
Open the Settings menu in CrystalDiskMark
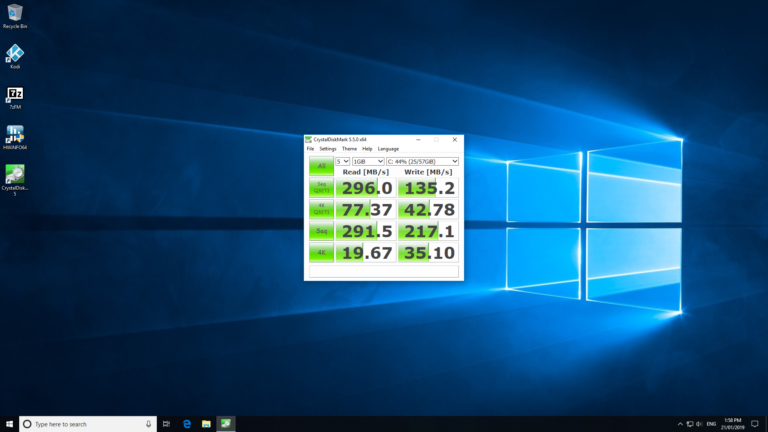(x=328, y=149)
